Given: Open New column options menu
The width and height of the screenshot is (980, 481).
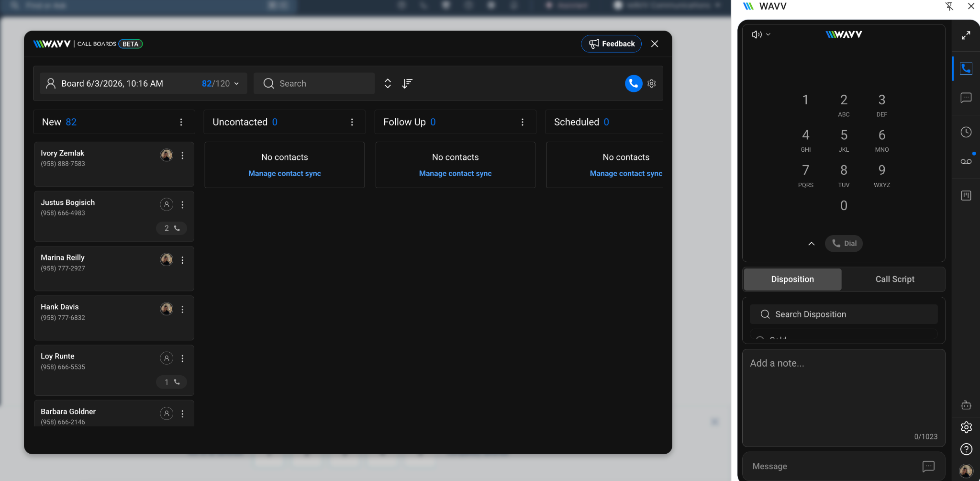Looking at the screenshot, I should (x=181, y=122).
